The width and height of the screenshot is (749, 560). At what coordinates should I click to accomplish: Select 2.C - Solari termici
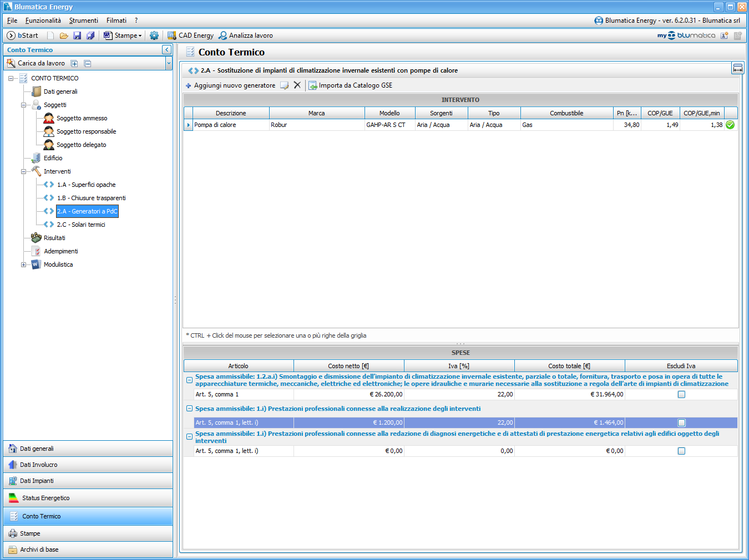pos(81,225)
